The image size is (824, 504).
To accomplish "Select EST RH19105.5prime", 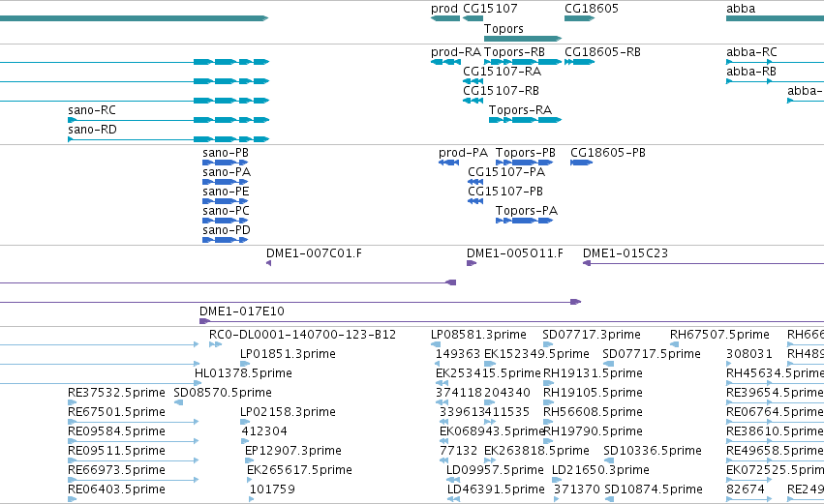I will click(548, 403).
